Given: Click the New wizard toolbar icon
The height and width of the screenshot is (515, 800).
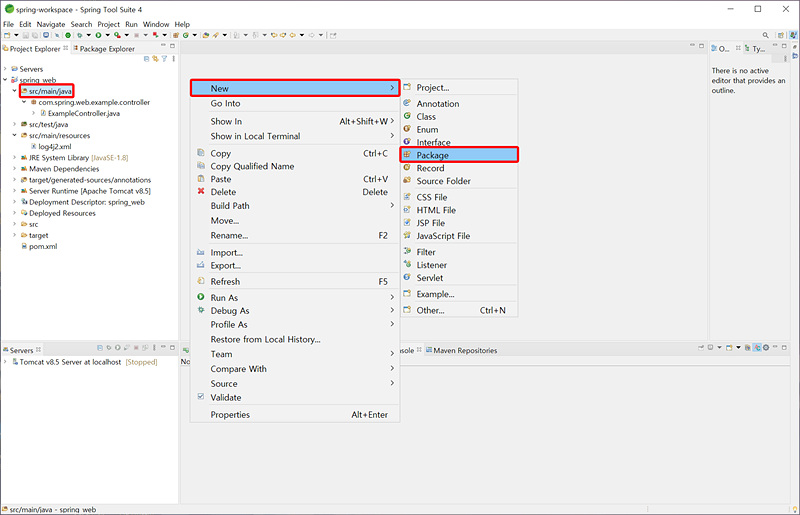Looking at the screenshot, I should [x=7, y=35].
